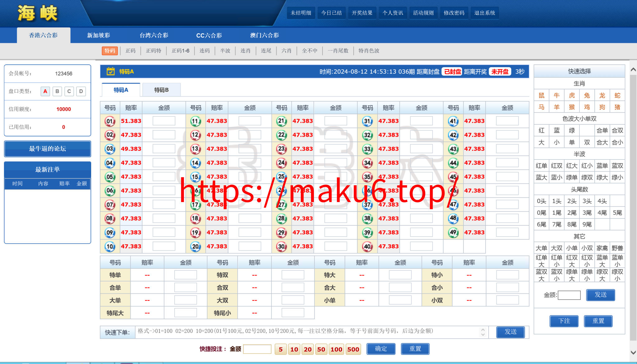Click the calendar icon beside 特码A header

[110, 71]
